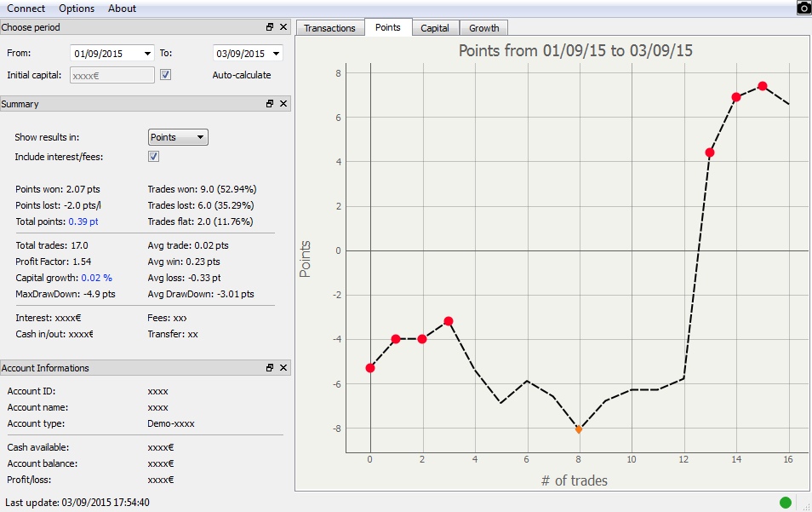812x512 pixels.
Task: Open the From date dropdown
Action: coord(147,54)
